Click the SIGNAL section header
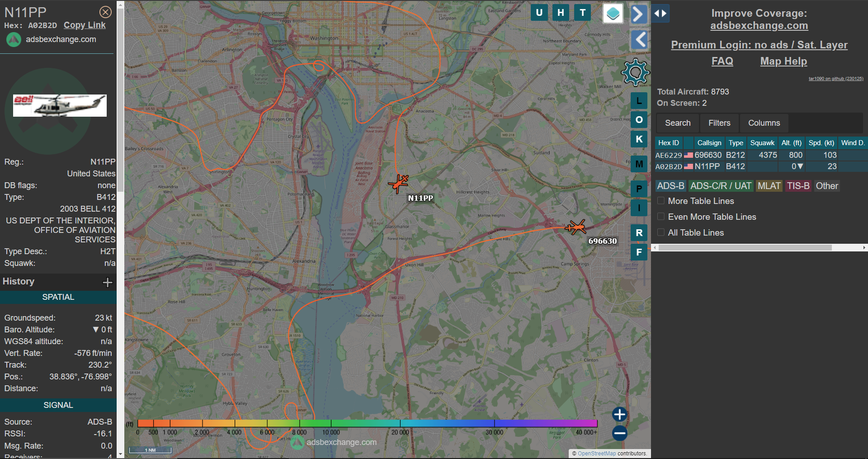Viewport: 868px width, 459px height. [x=58, y=405]
